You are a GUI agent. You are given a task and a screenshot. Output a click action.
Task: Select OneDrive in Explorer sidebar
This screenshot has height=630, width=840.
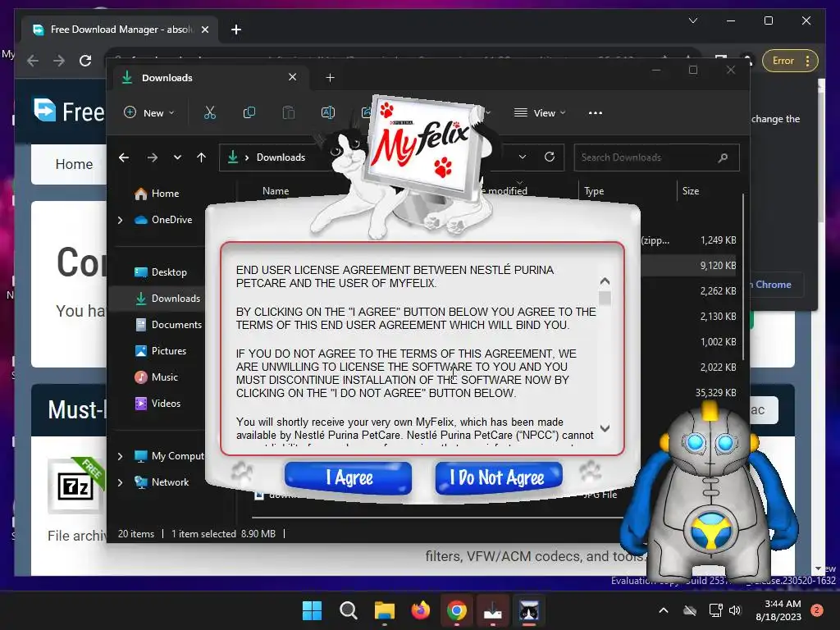(x=163, y=220)
